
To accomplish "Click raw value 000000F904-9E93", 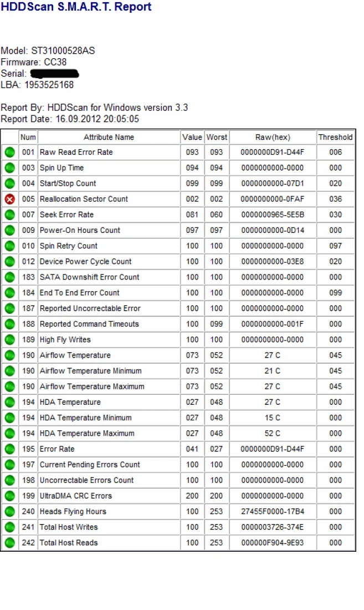I will click(273, 543).
